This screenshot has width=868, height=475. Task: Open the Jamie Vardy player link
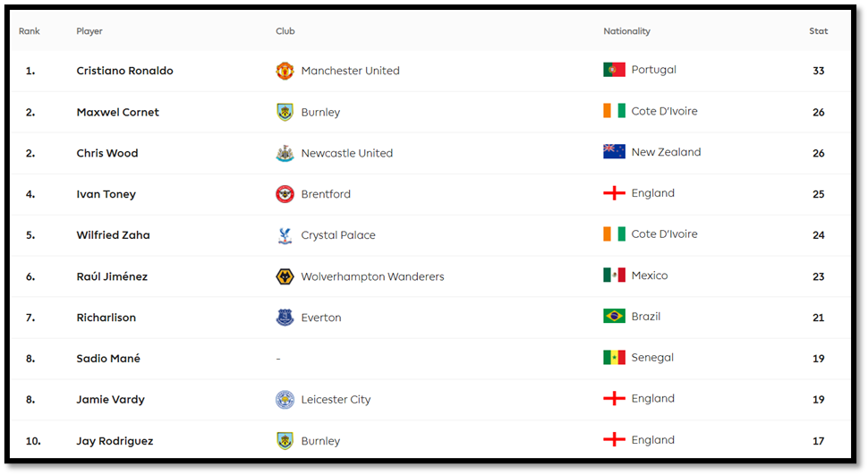110,400
